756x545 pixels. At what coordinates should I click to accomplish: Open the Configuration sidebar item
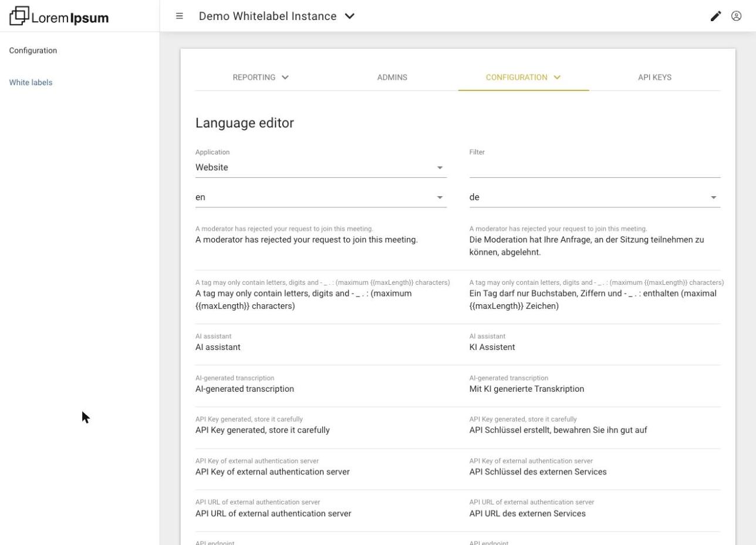coord(33,51)
